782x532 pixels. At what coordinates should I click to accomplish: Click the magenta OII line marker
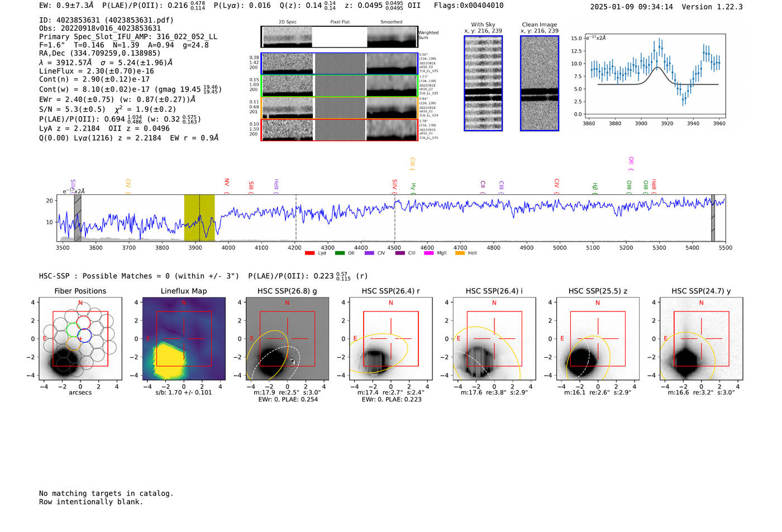631,164
